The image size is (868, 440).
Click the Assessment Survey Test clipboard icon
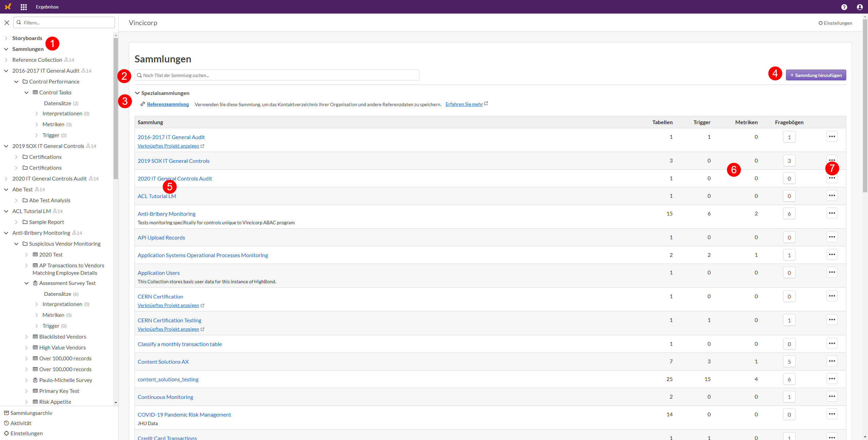[x=35, y=283]
